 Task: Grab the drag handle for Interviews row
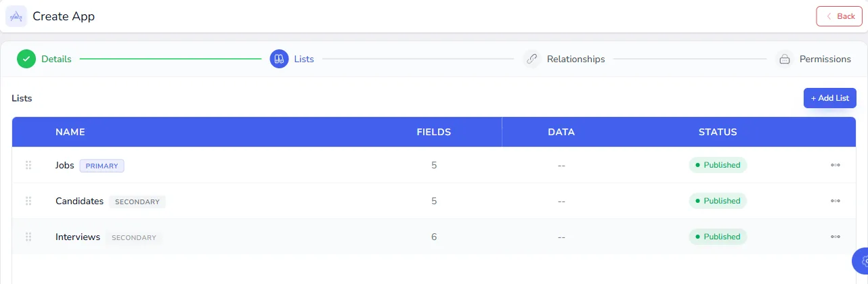[x=28, y=237]
